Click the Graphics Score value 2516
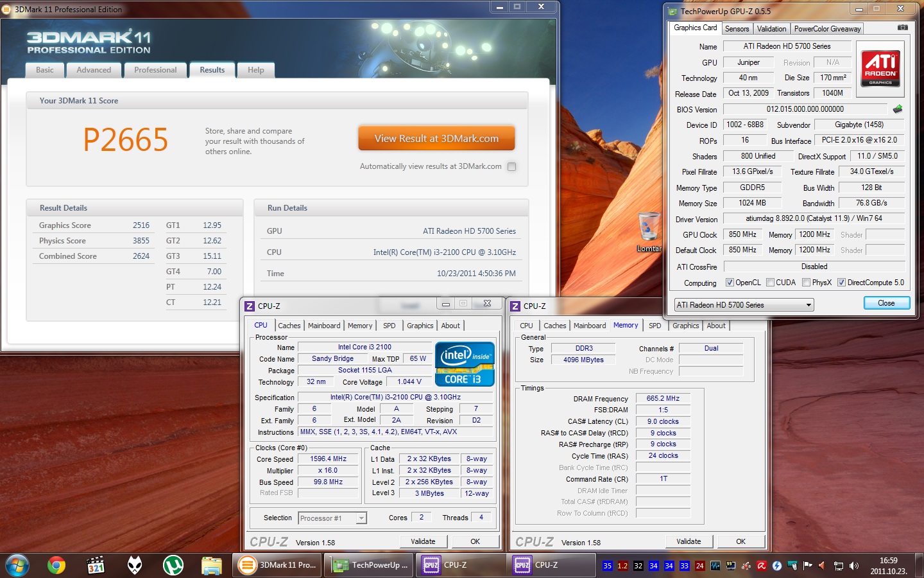The height and width of the screenshot is (578, 924). click(141, 225)
